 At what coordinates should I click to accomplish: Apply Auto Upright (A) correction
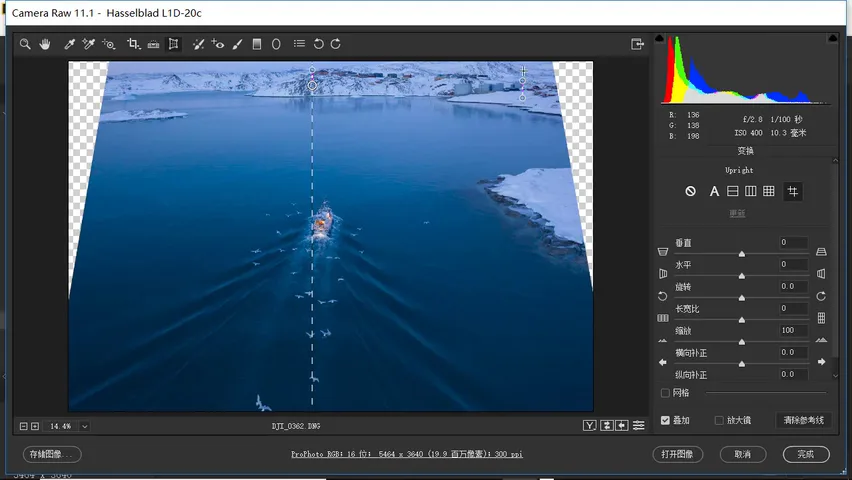(714, 191)
